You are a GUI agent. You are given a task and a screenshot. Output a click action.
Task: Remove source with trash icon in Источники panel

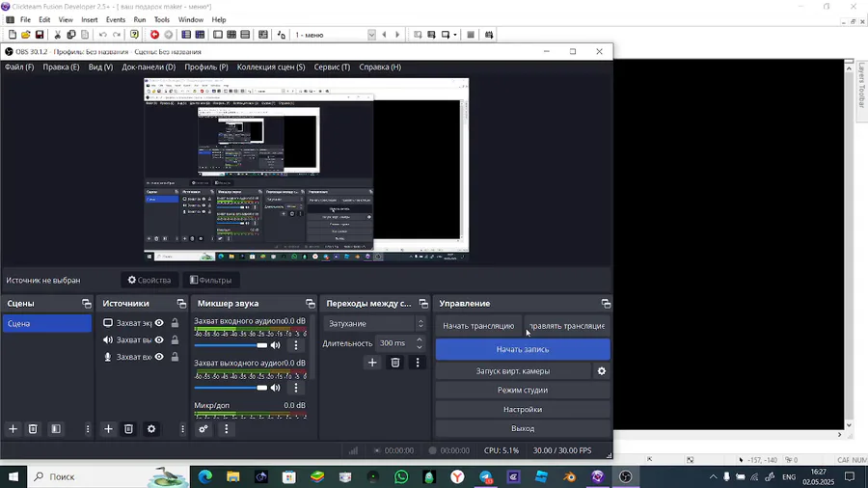pos(128,429)
